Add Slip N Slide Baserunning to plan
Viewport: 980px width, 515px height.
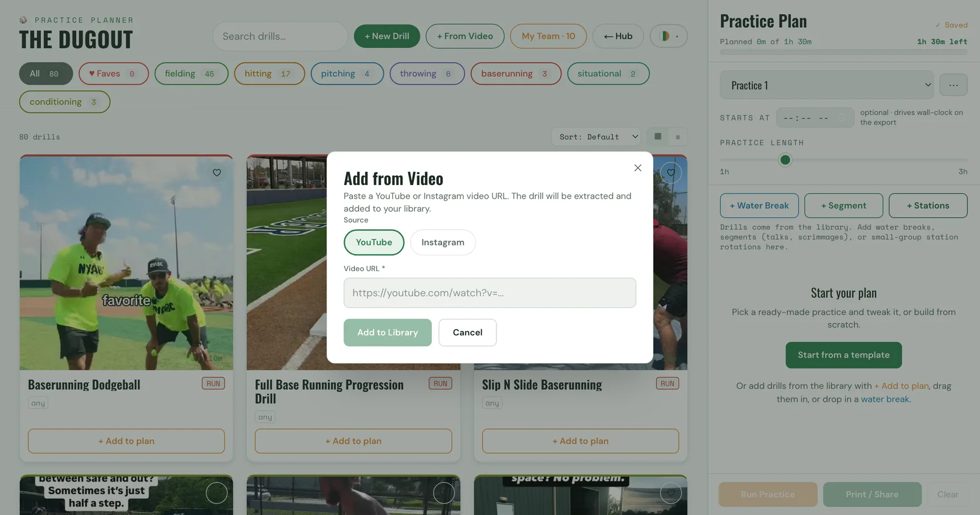(x=580, y=441)
